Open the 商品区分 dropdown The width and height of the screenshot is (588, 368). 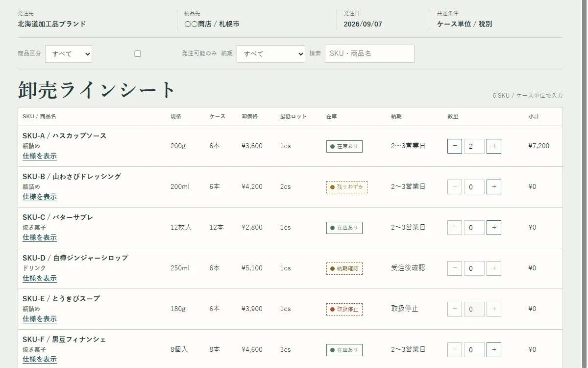click(x=69, y=54)
